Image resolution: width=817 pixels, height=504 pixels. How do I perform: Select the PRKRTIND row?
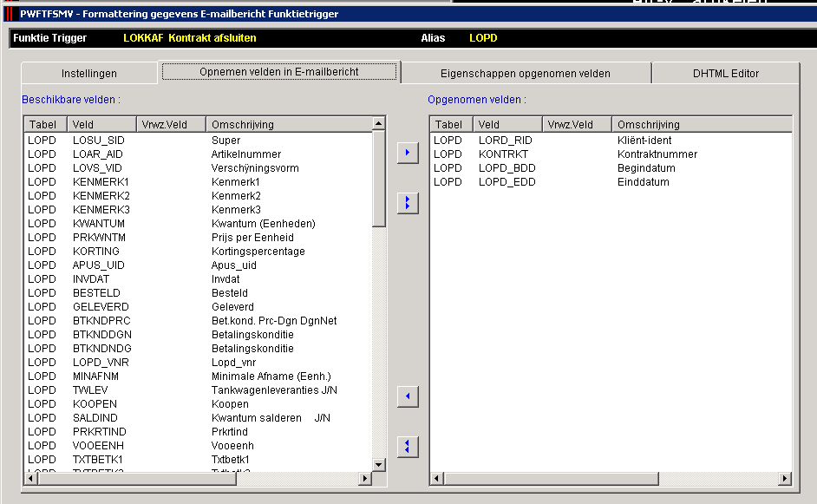pos(198,431)
